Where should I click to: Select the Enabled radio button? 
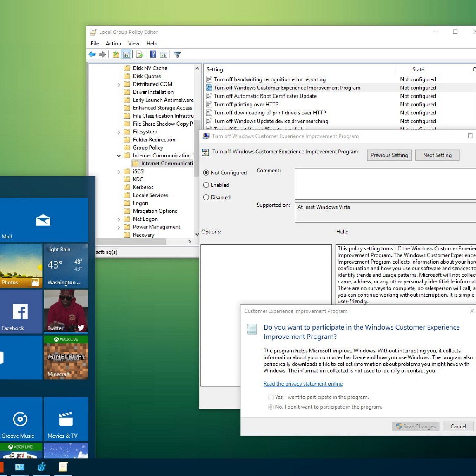pos(206,185)
